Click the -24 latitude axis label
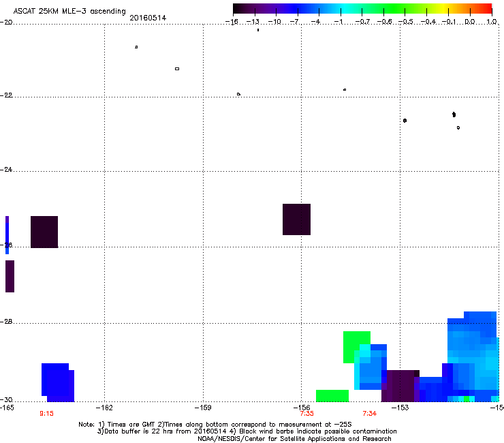The width and height of the screenshot is (504, 443). tap(6, 169)
